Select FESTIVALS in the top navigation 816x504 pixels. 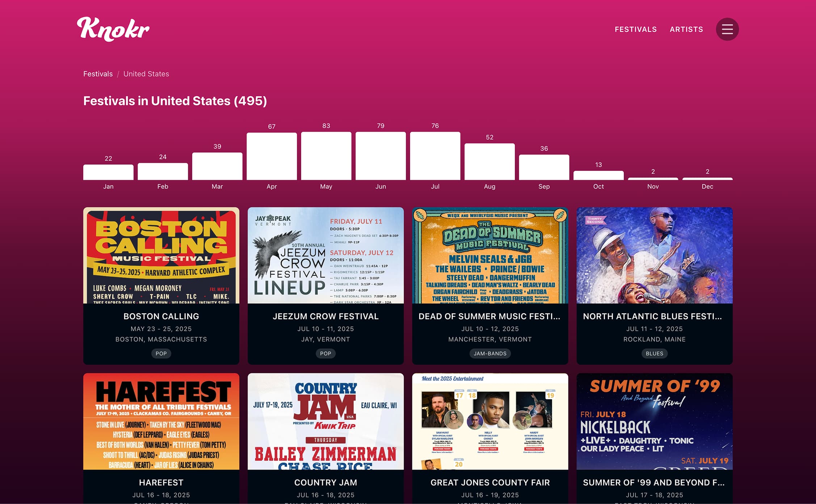point(635,29)
